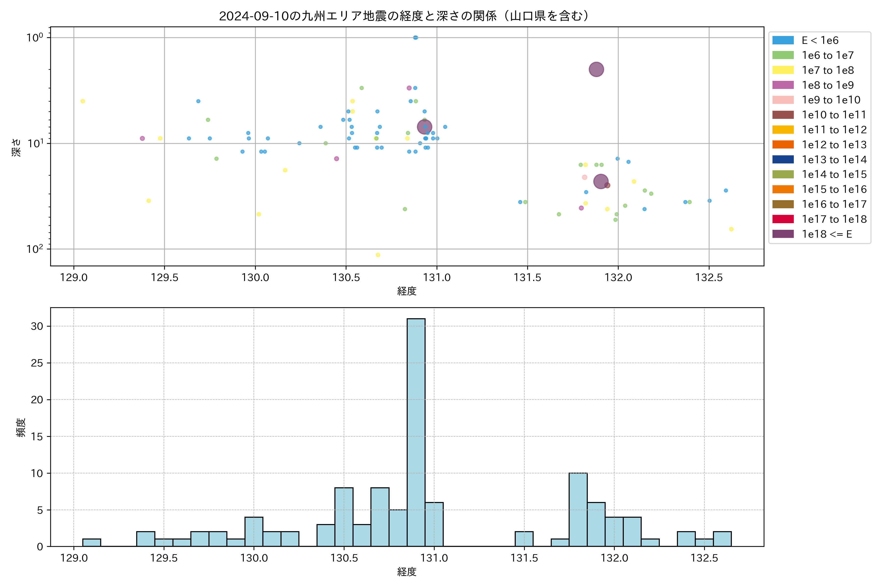Click the red '1e17 to 1e18' legend swatch
This screenshot has height=588, width=882.
[x=783, y=219]
